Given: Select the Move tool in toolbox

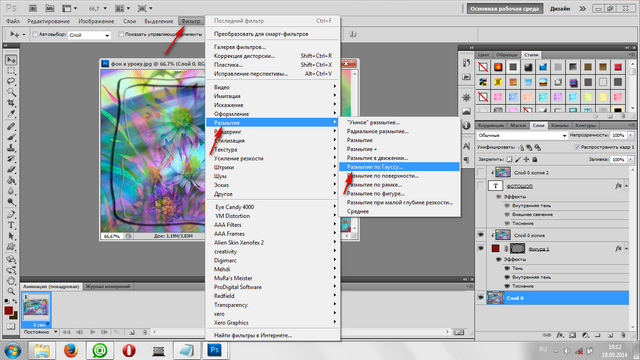Looking at the screenshot, I should click(x=11, y=60).
